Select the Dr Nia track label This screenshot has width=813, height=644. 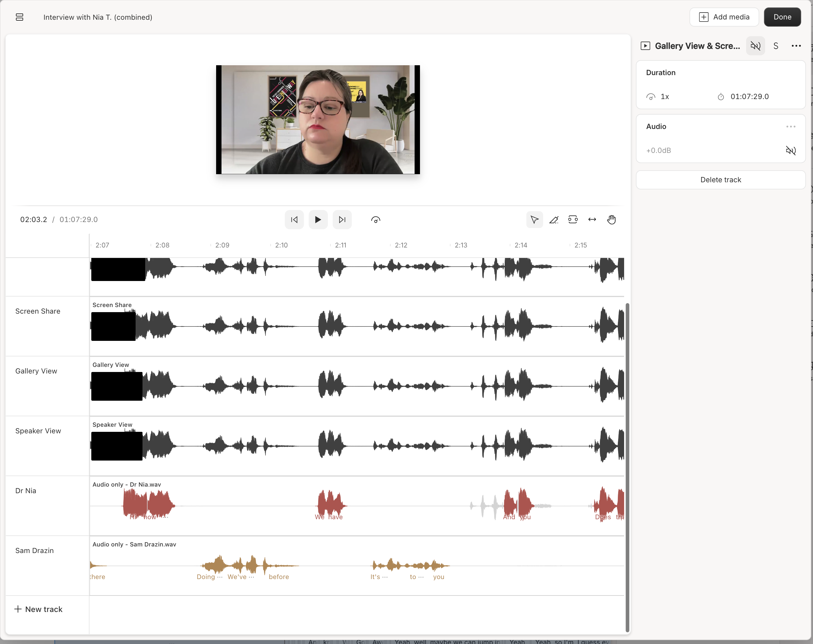pos(26,490)
